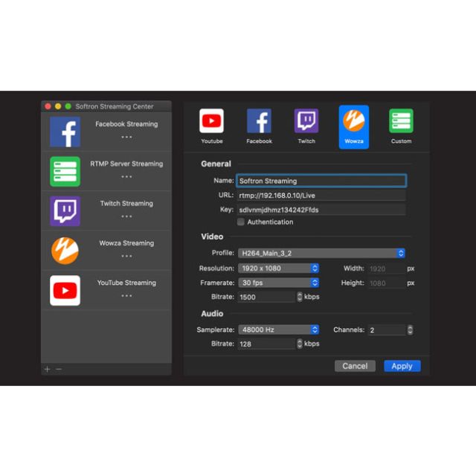The image size is (476, 476).
Task: Choose the Custom server preset icon
Action: pyautogui.click(x=401, y=122)
